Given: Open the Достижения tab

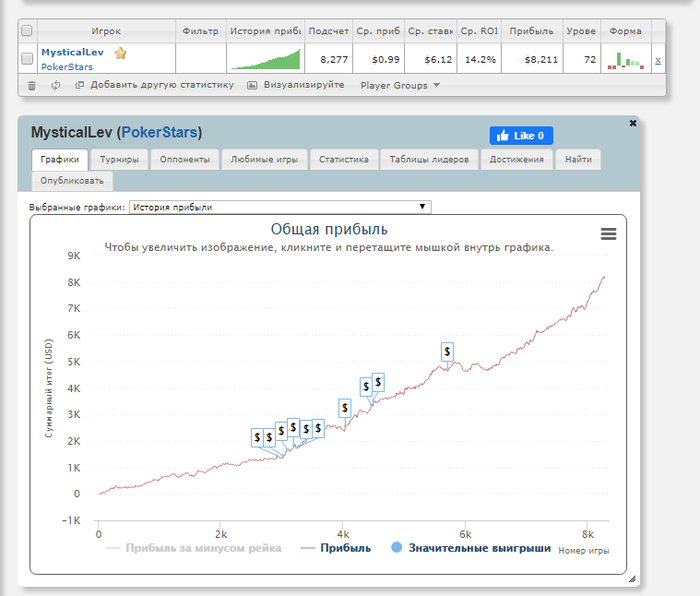Looking at the screenshot, I should [517, 159].
